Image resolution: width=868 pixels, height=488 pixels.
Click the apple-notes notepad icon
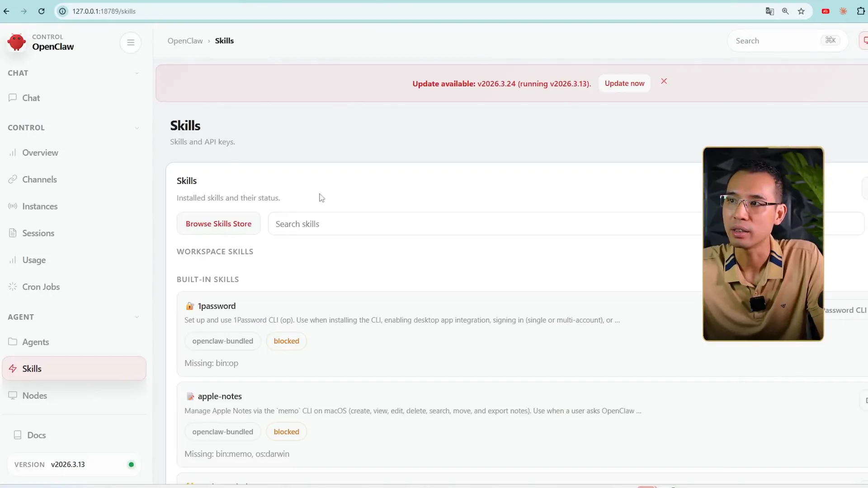point(190,397)
